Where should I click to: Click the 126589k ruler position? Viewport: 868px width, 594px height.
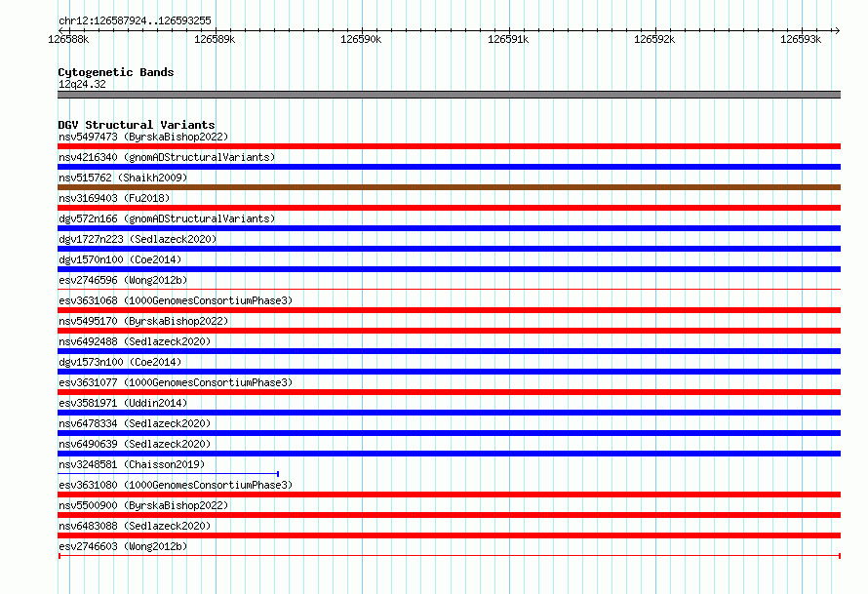coord(215,39)
